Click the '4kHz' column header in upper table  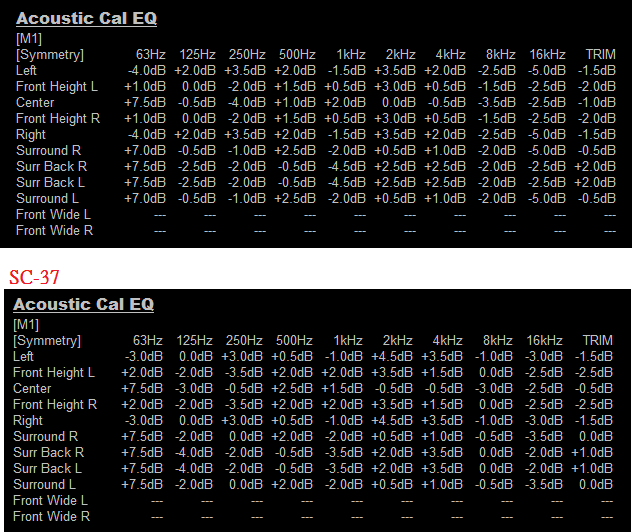[x=451, y=54]
